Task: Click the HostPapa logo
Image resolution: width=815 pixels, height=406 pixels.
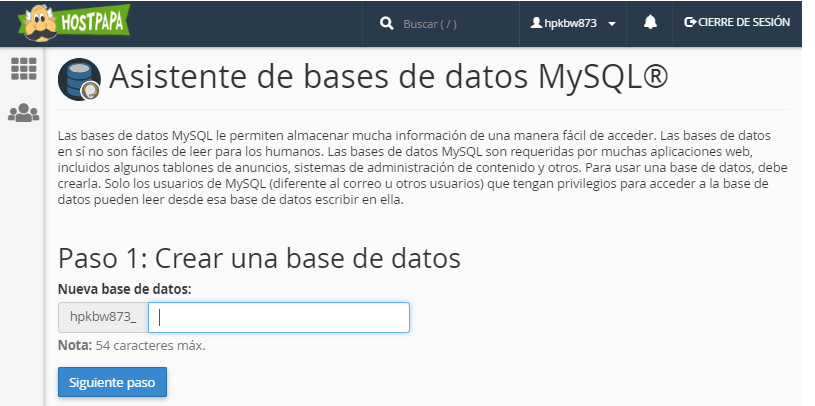Action: [74, 23]
